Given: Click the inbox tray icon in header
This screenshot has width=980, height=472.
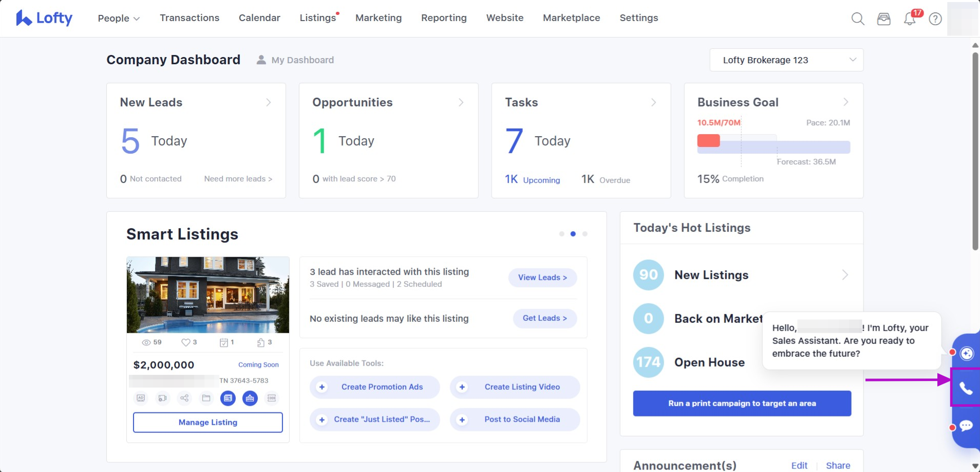Looking at the screenshot, I should point(883,19).
